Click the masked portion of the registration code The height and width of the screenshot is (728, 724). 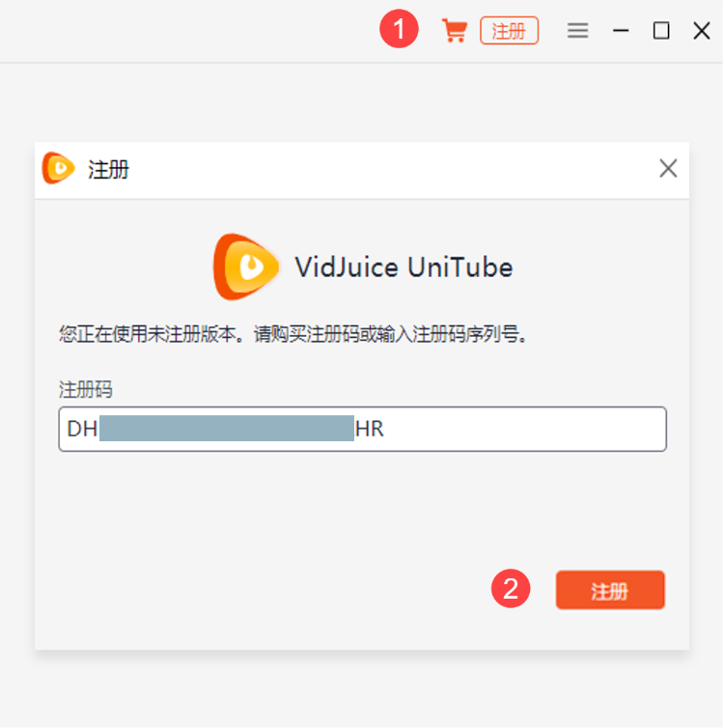[x=227, y=428]
